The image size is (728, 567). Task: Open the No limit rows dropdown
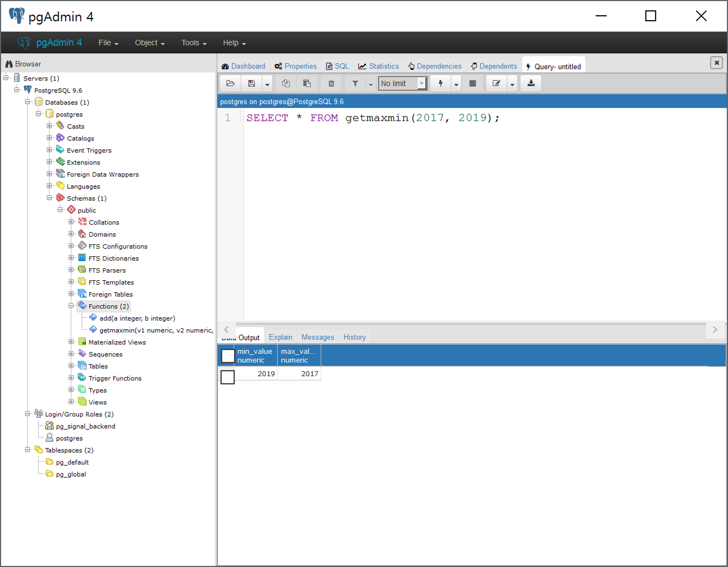pos(402,83)
